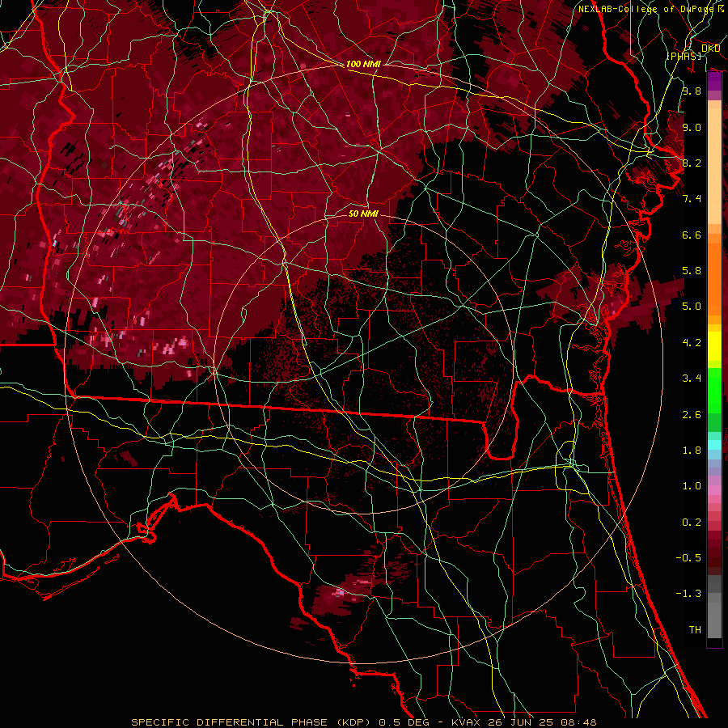Select the 8.2 scale value

pyautogui.click(x=692, y=163)
